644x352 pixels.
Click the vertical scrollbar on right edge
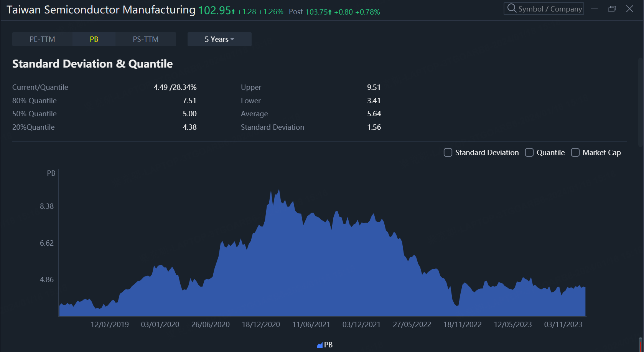(640, 102)
